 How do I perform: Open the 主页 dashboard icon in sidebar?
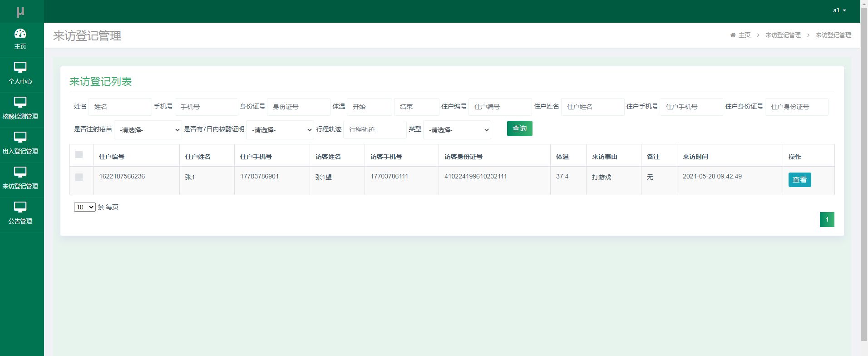click(20, 33)
